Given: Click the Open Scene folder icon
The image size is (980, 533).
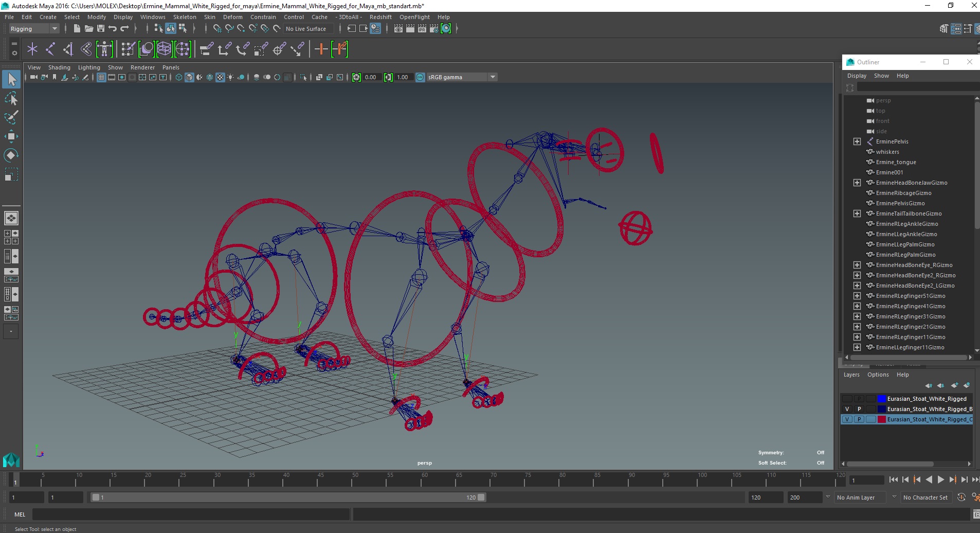Looking at the screenshot, I should pyautogui.click(x=88, y=29).
